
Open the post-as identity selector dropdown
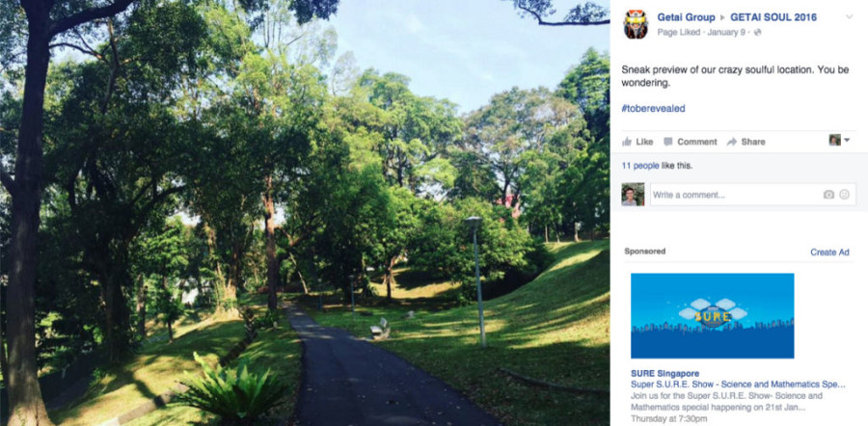pos(839,140)
